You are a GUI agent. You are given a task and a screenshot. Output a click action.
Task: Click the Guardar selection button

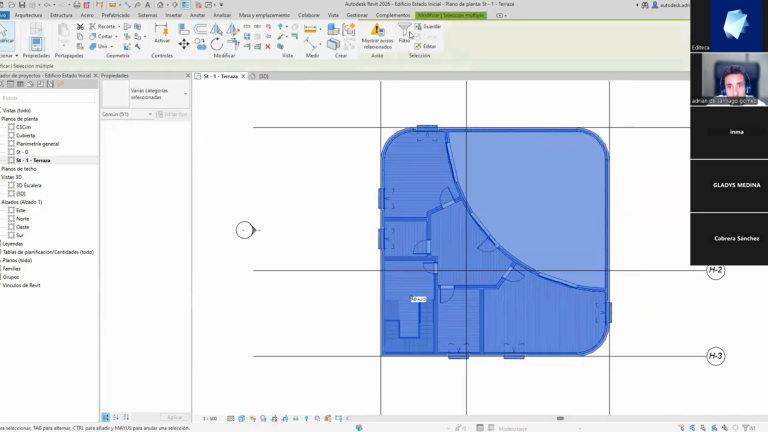click(x=428, y=26)
